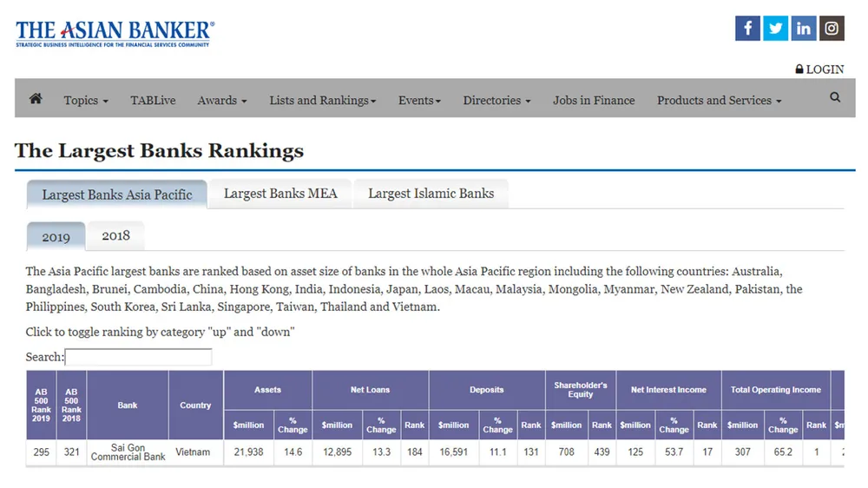Open the Facebook social icon
868x488 pixels.
747,29
